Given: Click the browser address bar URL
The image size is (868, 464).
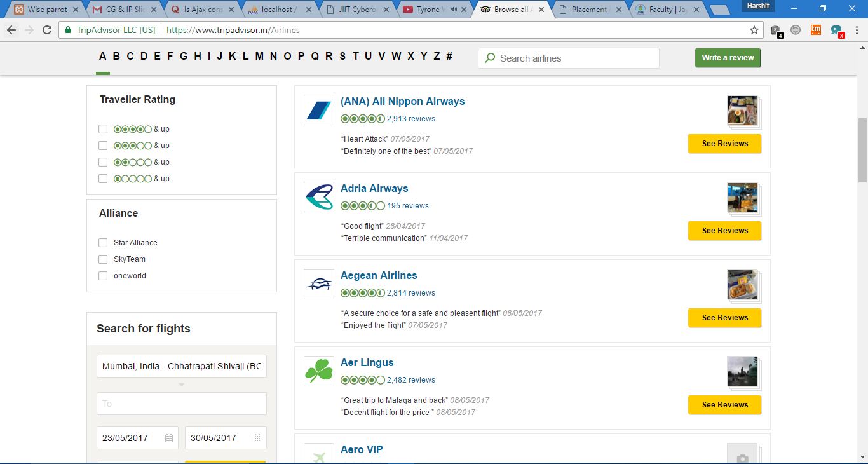Looking at the screenshot, I should [x=233, y=30].
